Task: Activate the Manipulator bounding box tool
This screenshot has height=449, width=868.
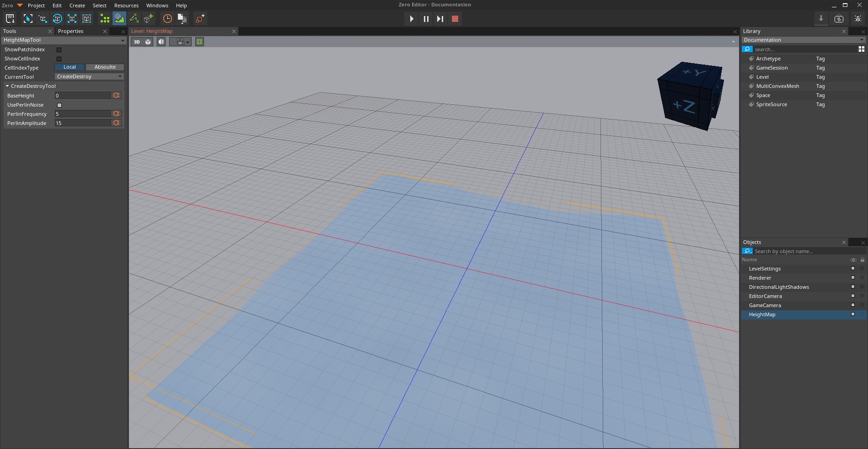Action: coord(86,19)
